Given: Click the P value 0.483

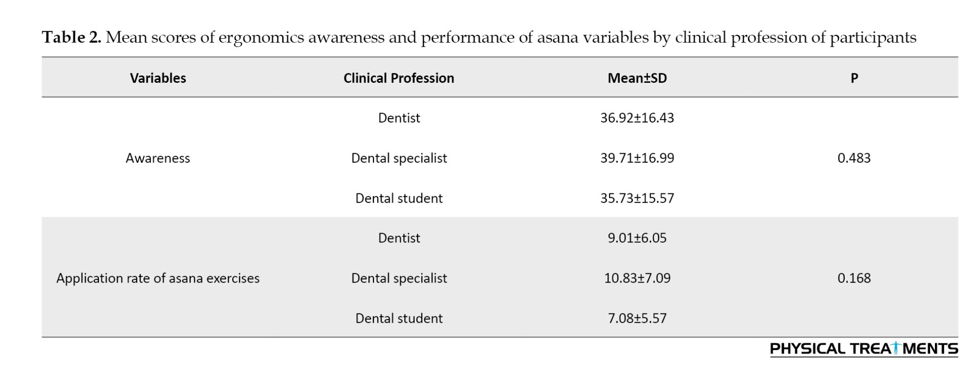Looking at the screenshot, I should [x=854, y=158].
